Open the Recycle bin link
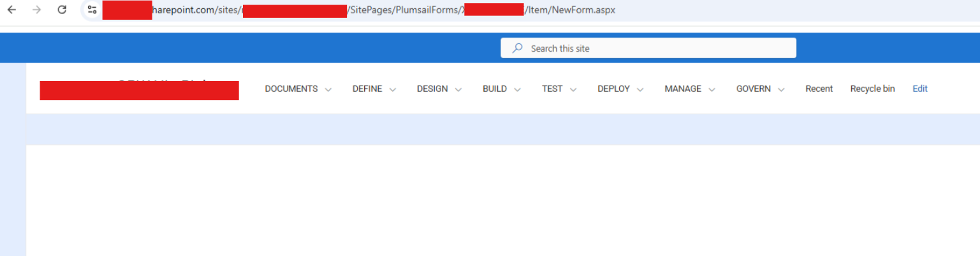The height and width of the screenshot is (256, 980). [x=872, y=89]
